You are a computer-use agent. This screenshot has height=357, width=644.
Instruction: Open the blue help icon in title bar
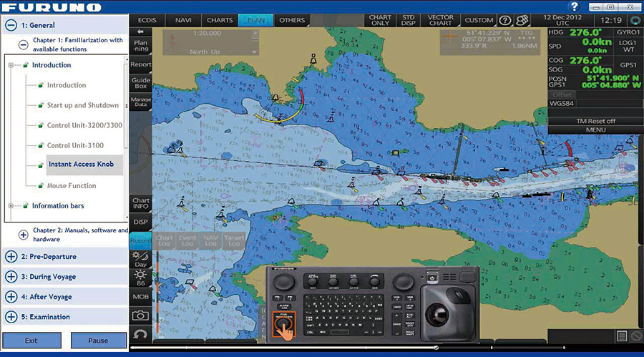pyautogui.click(x=575, y=6)
